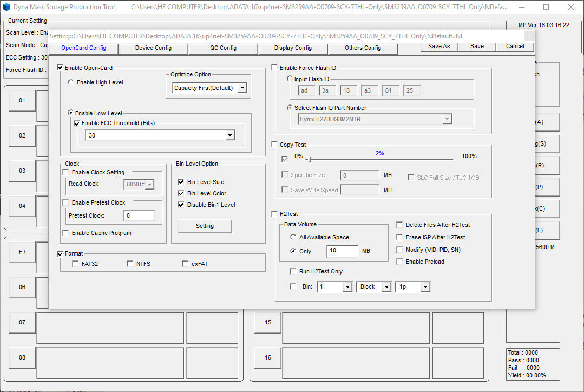584x392 pixels.
Task: Click the Save button
Action: (477, 46)
